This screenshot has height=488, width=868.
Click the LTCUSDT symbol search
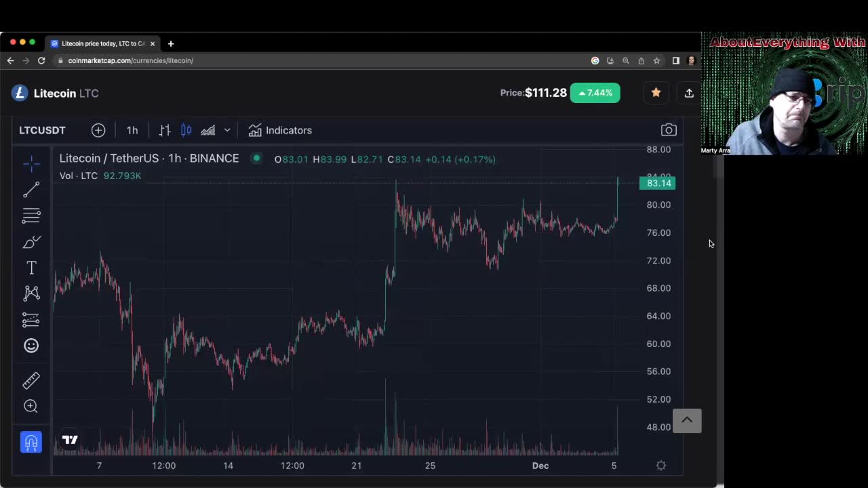click(42, 130)
